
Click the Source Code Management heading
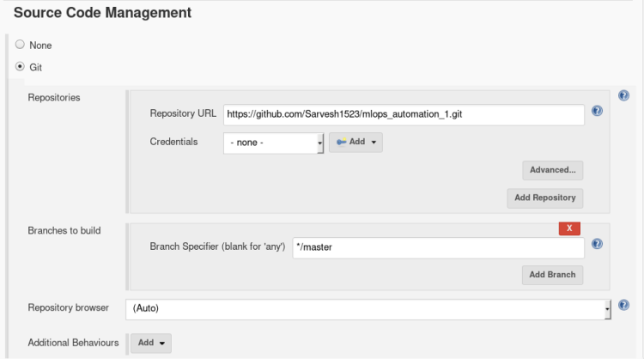102,13
